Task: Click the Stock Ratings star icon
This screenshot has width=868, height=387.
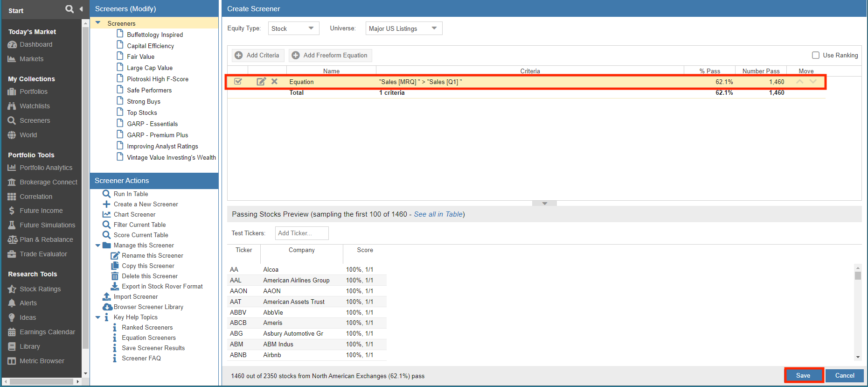Action: [x=12, y=289]
